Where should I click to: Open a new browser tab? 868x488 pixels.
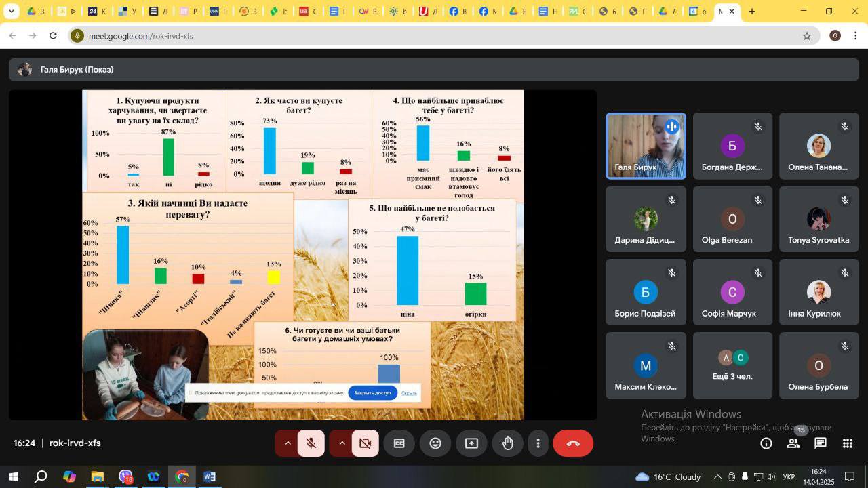(x=751, y=12)
